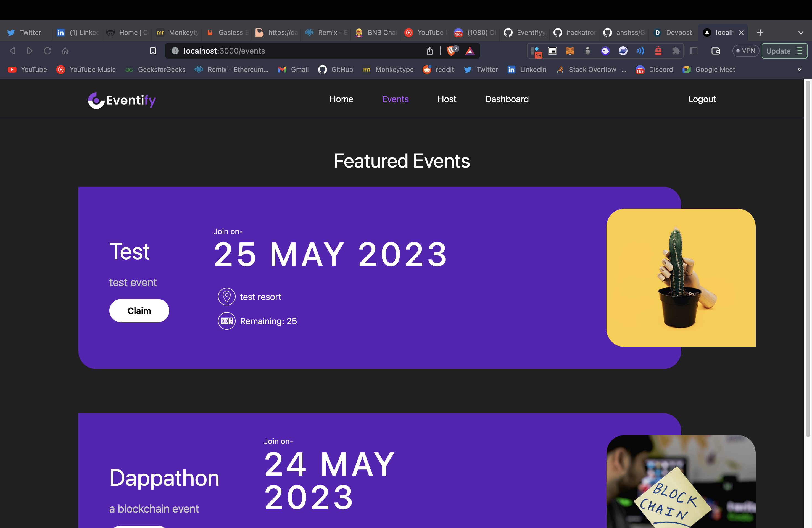Screen dimensions: 812x528
Task: Click the cactus event thumbnail image
Action: [681, 278]
